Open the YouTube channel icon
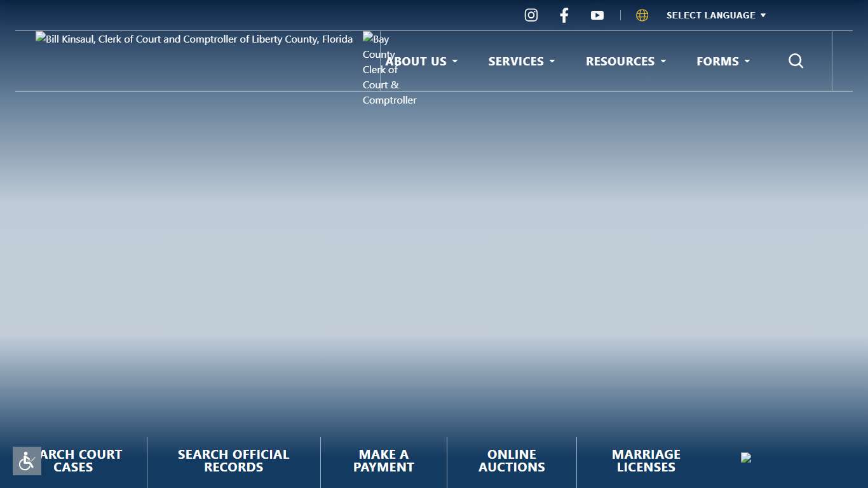 click(597, 15)
